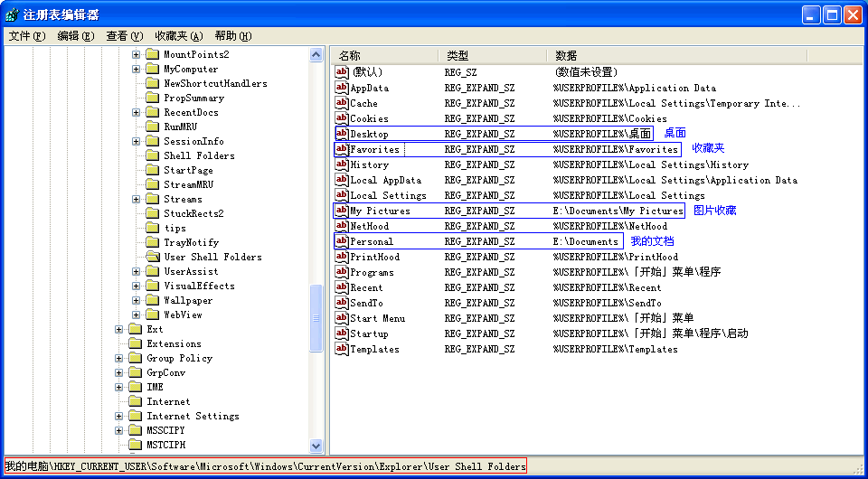Select the TrayNotify folder icon
Image resolution: width=868 pixels, height=479 pixels.
coord(152,242)
